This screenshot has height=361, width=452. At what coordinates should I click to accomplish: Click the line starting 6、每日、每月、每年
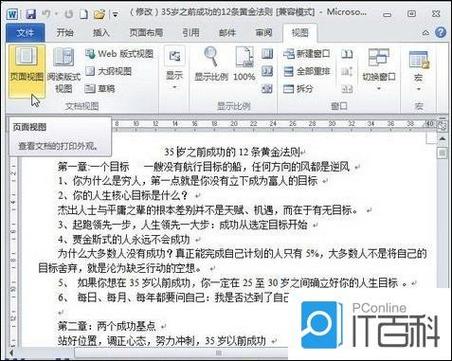(x=173, y=297)
